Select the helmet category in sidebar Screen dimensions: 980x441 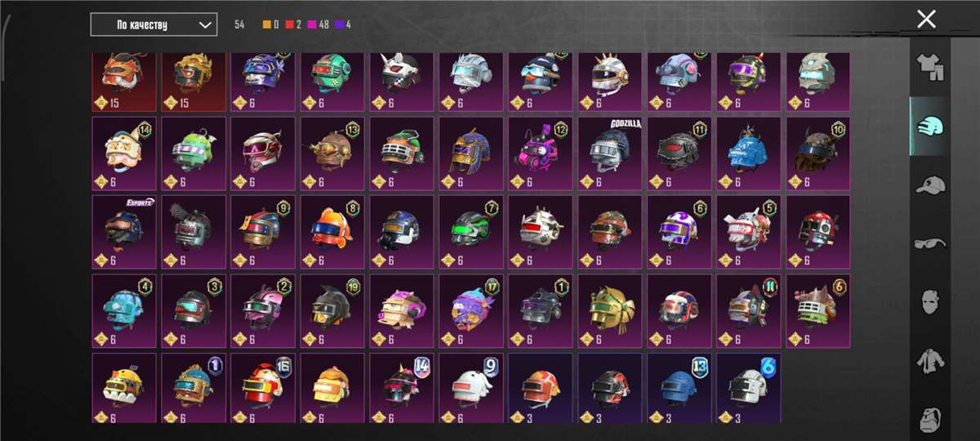929,127
